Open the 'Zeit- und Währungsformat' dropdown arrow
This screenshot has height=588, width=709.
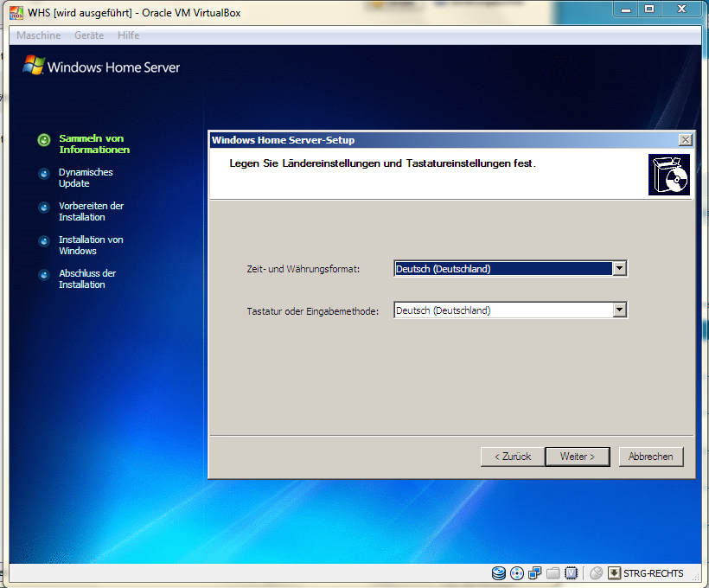pyautogui.click(x=619, y=268)
